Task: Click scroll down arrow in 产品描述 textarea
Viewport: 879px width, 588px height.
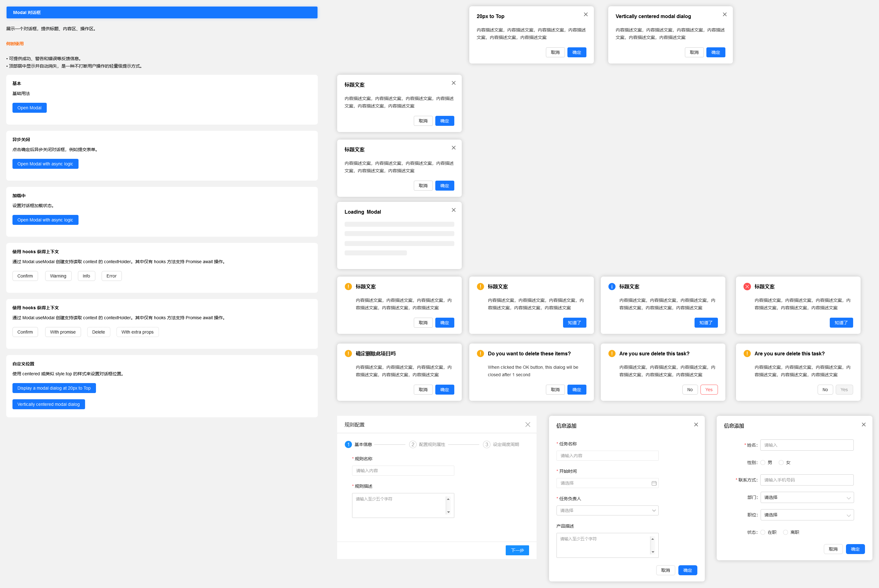Action: tap(653, 552)
